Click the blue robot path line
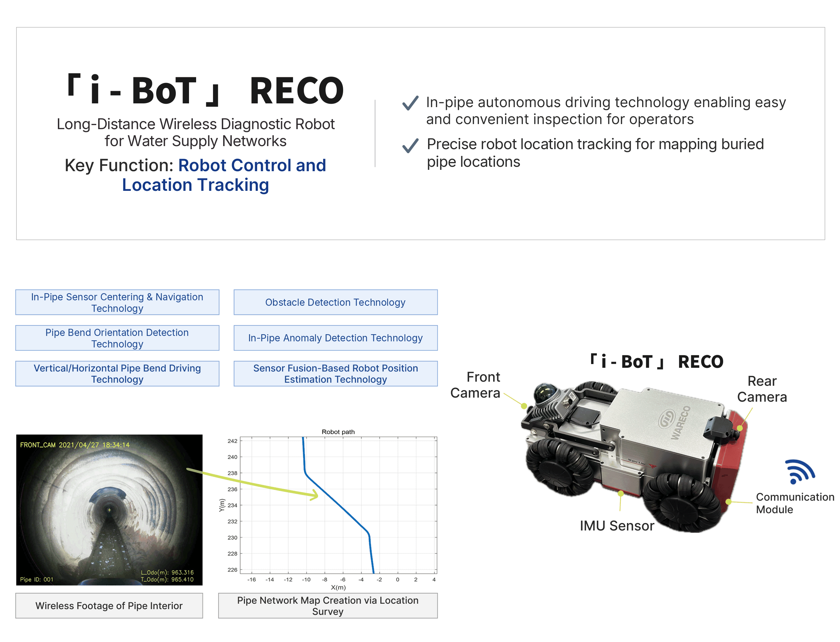 click(x=336, y=501)
